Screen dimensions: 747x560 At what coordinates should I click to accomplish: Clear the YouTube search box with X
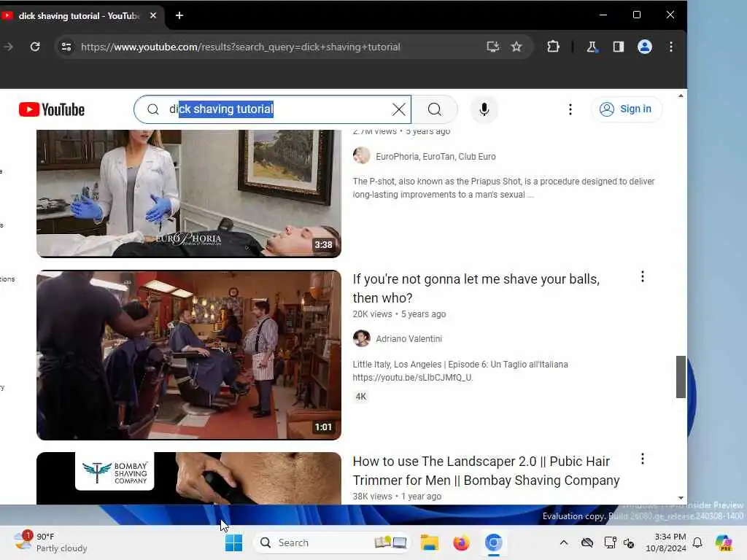tap(399, 109)
